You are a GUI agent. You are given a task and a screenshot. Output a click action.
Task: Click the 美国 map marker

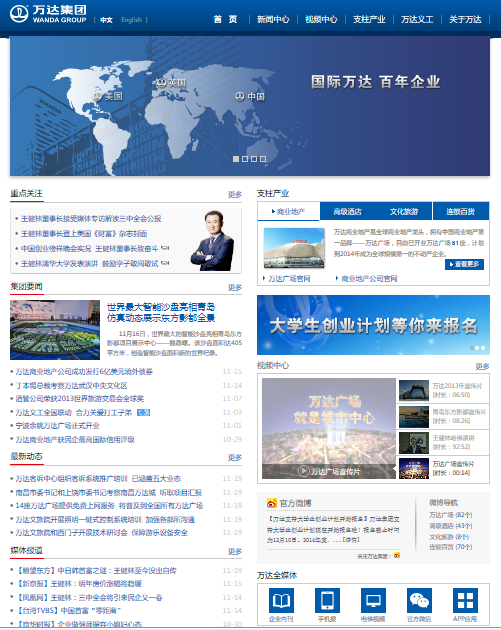click(x=107, y=96)
